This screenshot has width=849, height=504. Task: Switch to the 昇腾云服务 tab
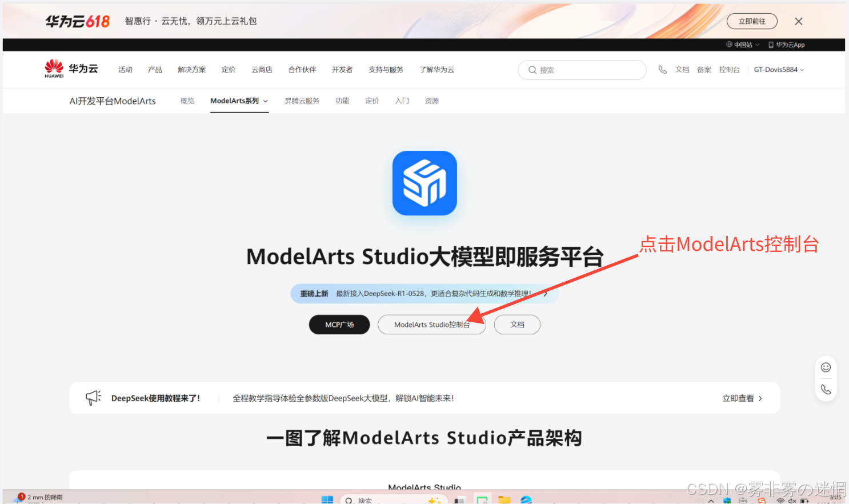(x=302, y=101)
